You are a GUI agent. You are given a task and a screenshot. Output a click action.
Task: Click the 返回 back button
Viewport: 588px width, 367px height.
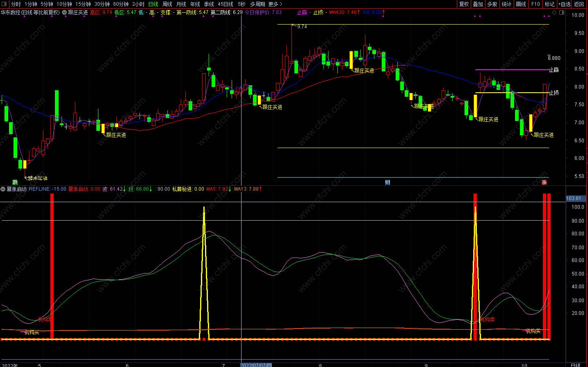coord(579,4)
